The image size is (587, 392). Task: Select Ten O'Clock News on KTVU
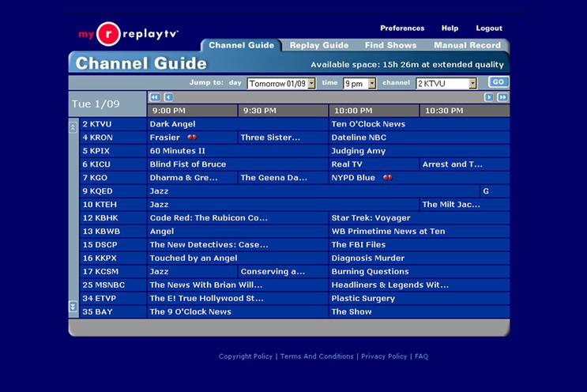tap(420, 124)
